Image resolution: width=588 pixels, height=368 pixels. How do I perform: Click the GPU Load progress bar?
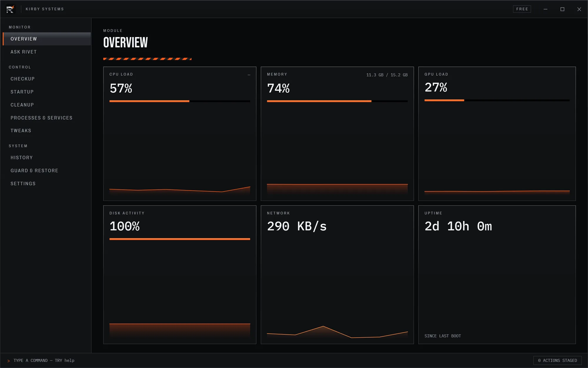click(497, 100)
